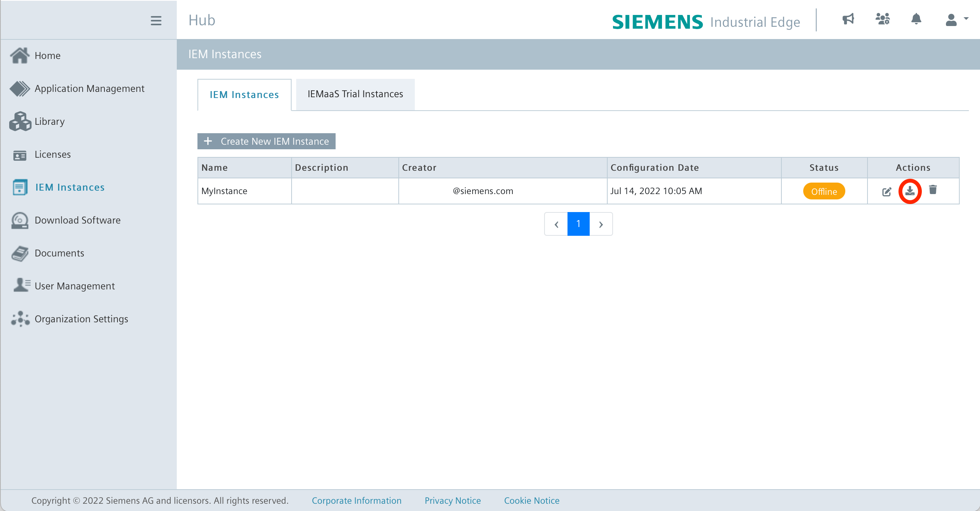Open the announcements megaphone icon
This screenshot has height=511, width=980.
click(848, 19)
